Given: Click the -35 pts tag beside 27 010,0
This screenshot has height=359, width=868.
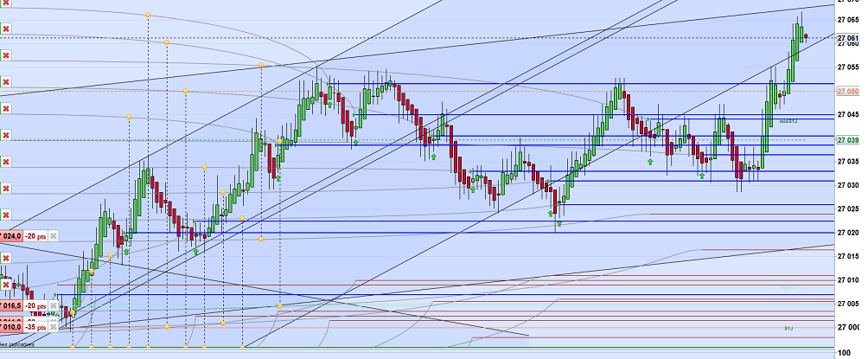Looking at the screenshot, I should point(35,327).
